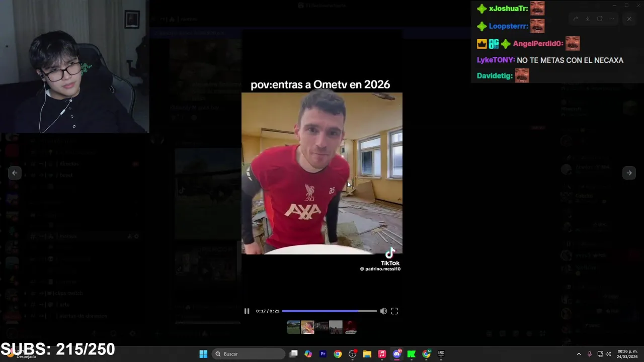
Task: Open Task View on the taskbar
Action: pos(294,354)
